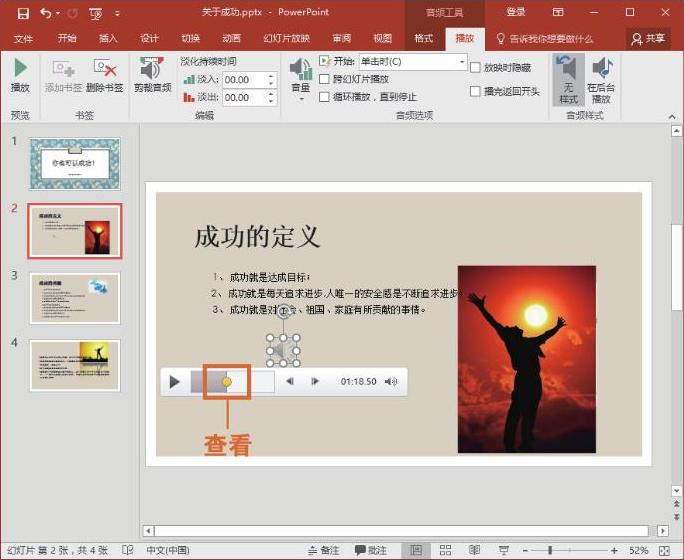Go to previous slide double-arrow icon
The image size is (684, 560).
(x=677, y=504)
